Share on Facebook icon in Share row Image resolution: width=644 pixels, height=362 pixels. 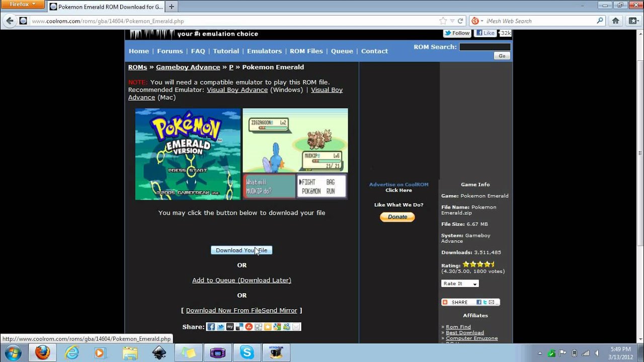tap(211, 327)
